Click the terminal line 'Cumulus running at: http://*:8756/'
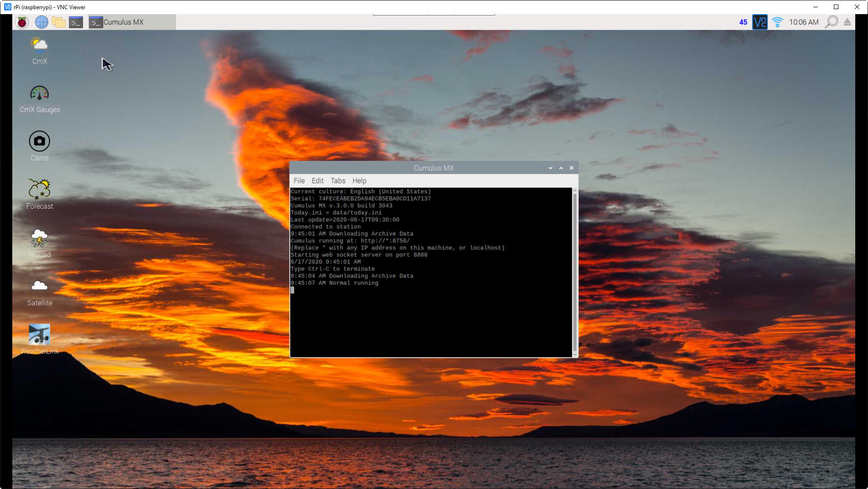This screenshot has height=489, width=868. (x=350, y=241)
